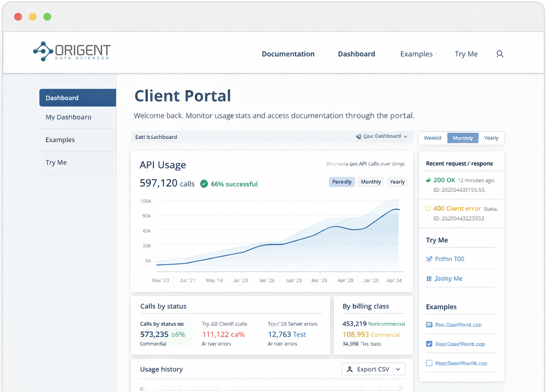Screen dimensions: 546x392
Task: Enable the last Examples checkbox
Action: [x=428, y=363]
